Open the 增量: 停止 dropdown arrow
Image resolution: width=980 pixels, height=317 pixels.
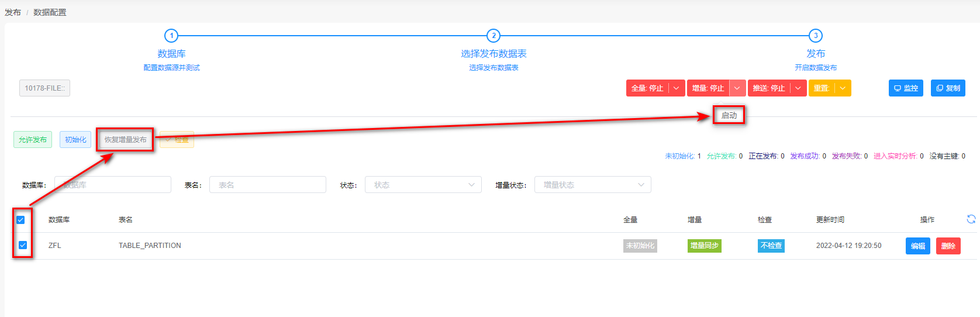pos(737,88)
